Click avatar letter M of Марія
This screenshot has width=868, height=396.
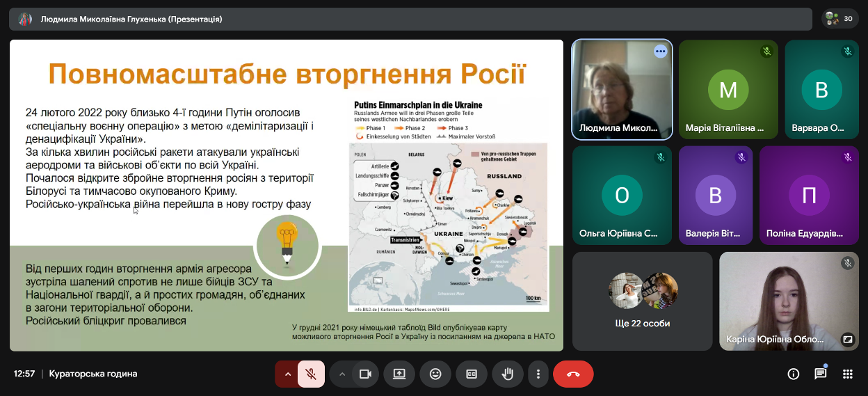point(728,90)
